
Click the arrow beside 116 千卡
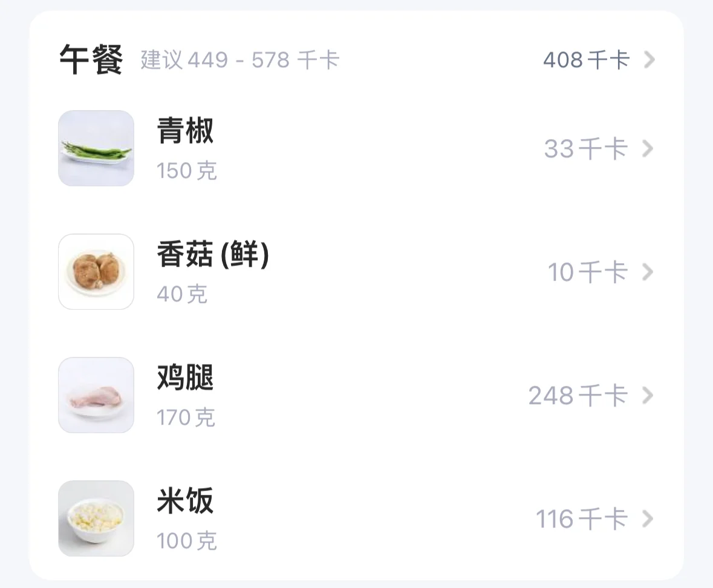point(648,518)
